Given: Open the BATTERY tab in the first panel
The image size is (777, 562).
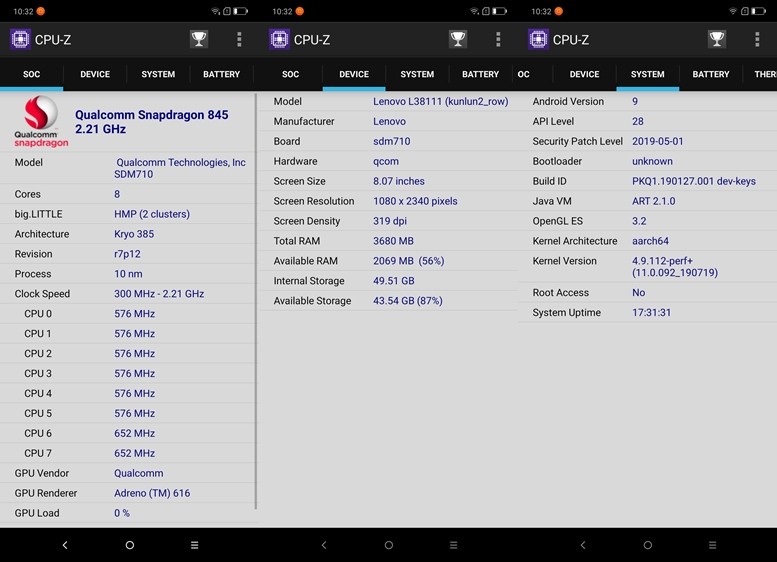Looking at the screenshot, I should coord(222,74).
